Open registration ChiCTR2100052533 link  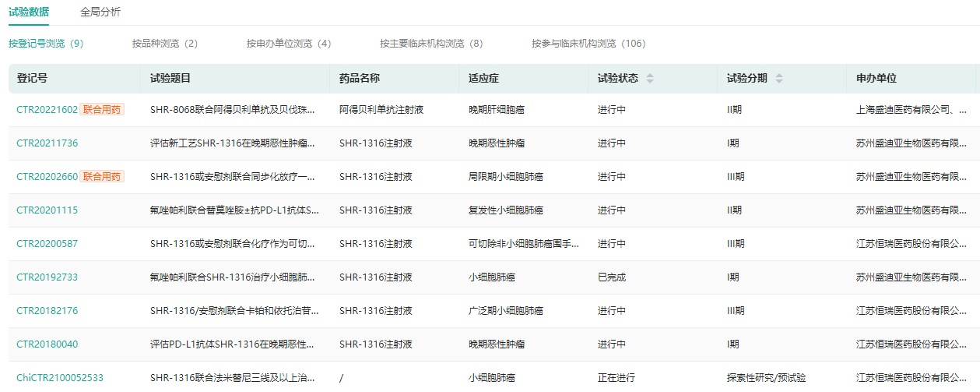[x=60, y=378]
